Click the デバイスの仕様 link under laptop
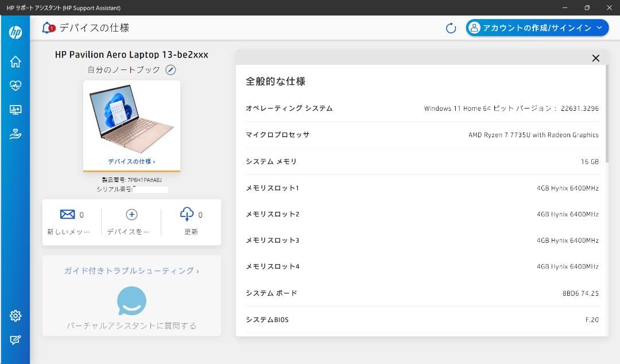 (131, 161)
